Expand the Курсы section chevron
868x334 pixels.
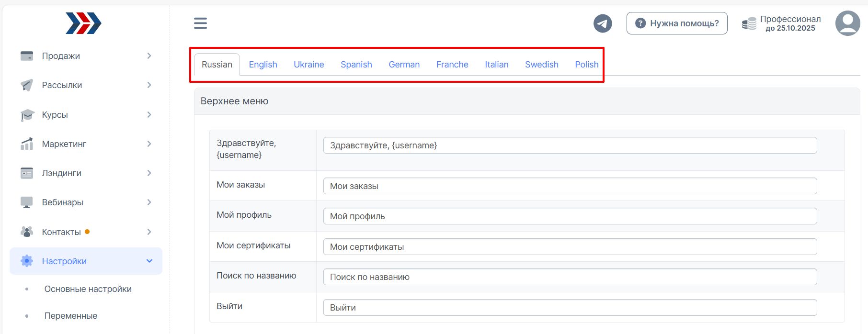coord(149,115)
